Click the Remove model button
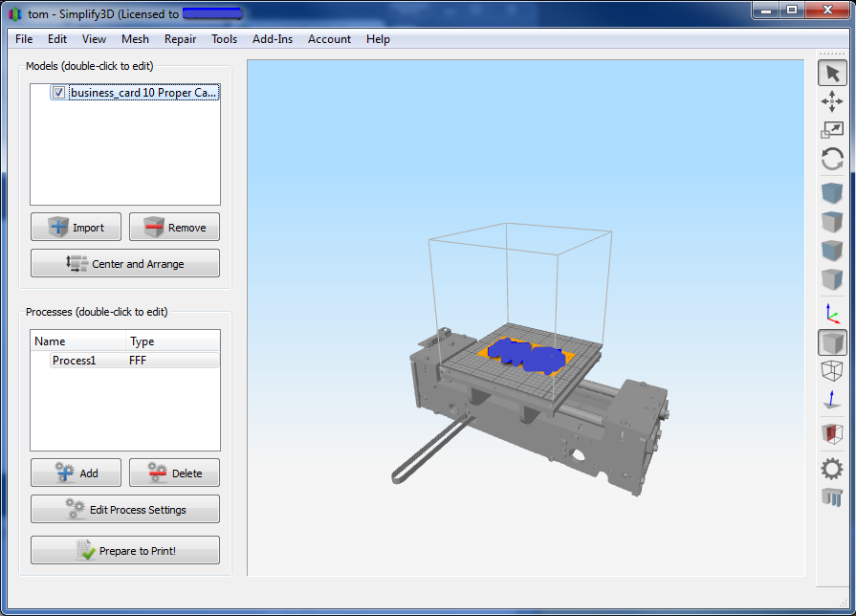Image resolution: width=856 pixels, height=616 pixels. pyautogui.click(x=174, y=228)
